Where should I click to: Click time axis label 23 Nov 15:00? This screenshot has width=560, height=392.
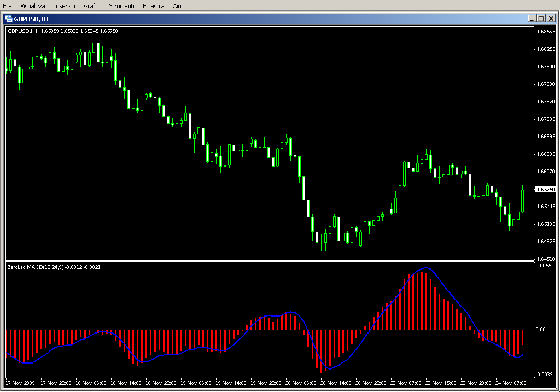[x=441, y=383]
